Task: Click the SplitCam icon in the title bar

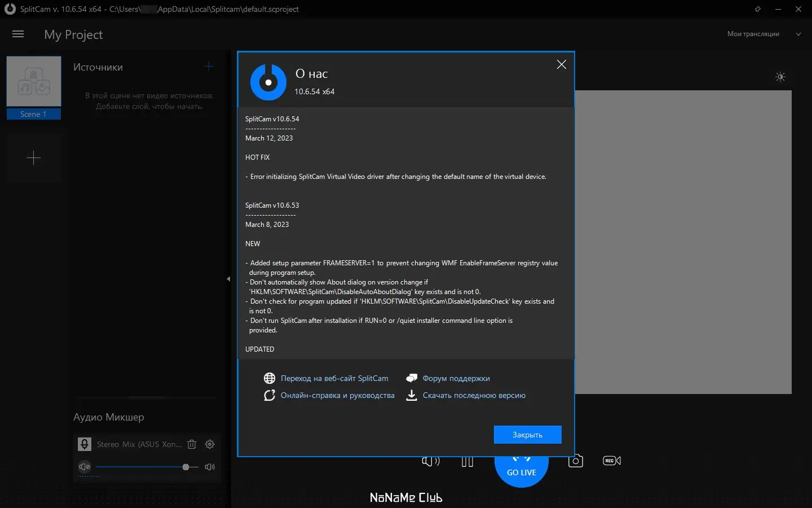Action: click(x=10, y=9)
